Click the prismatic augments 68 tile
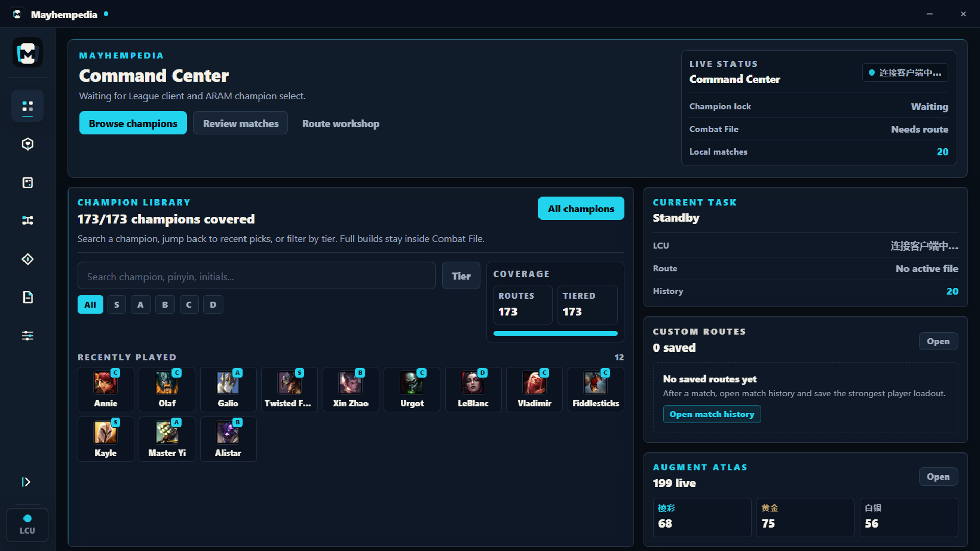 click(702, 517)
